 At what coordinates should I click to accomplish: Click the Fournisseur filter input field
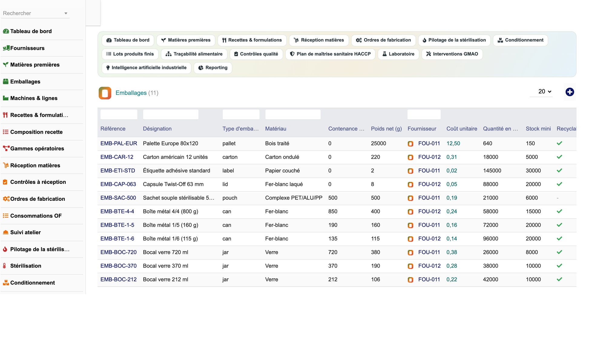(x=424, y=115)
